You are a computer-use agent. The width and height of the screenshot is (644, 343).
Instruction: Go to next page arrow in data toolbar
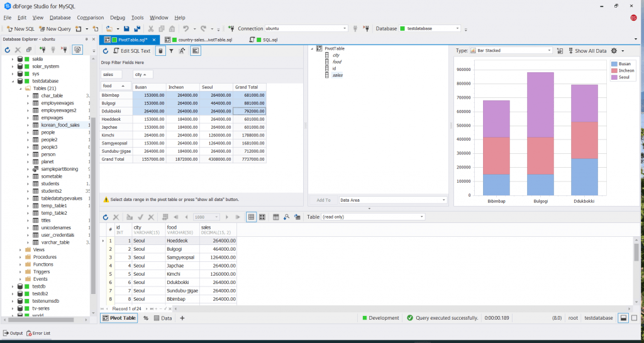click(226, 217)
